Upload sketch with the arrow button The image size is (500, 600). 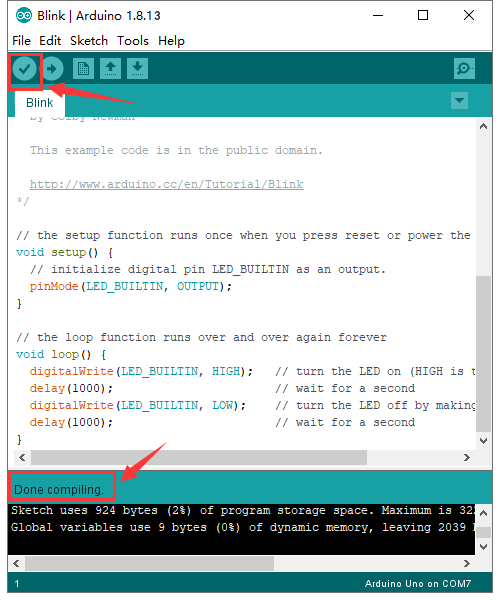52,69
